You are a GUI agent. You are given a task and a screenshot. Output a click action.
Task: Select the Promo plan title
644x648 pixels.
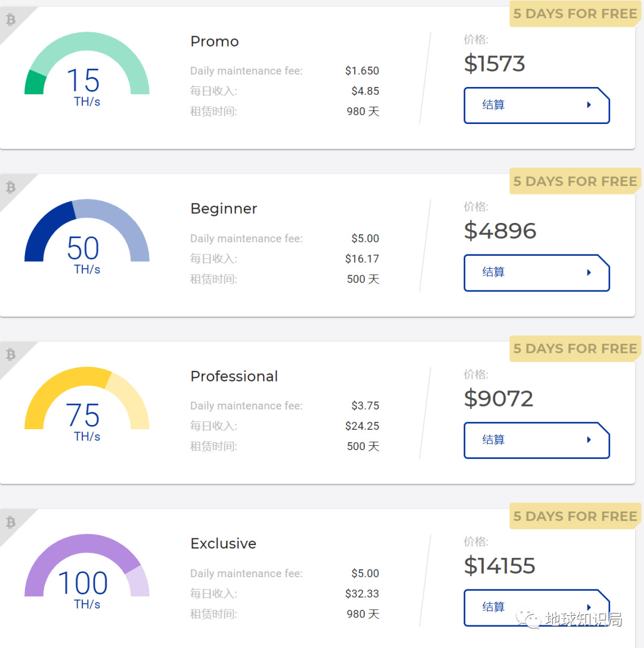(x=215, y=42)
